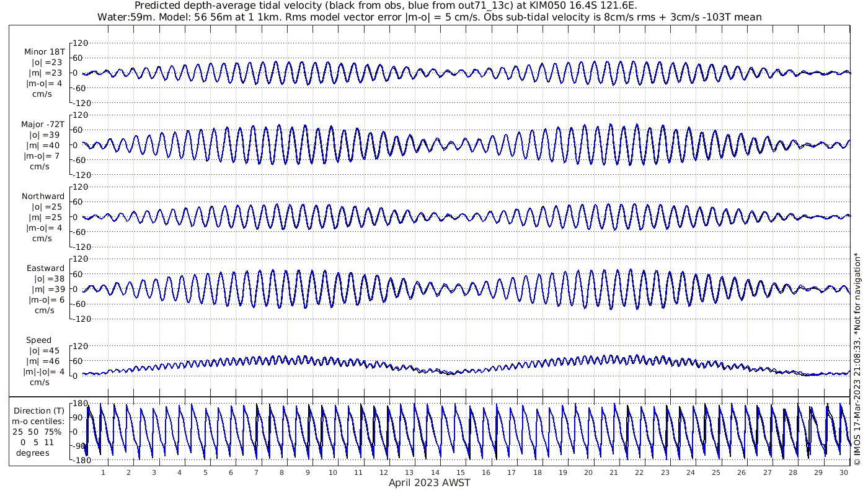Select day 1 on the date axis
Screen dimensions: 868x496
[x=103, y=472]
